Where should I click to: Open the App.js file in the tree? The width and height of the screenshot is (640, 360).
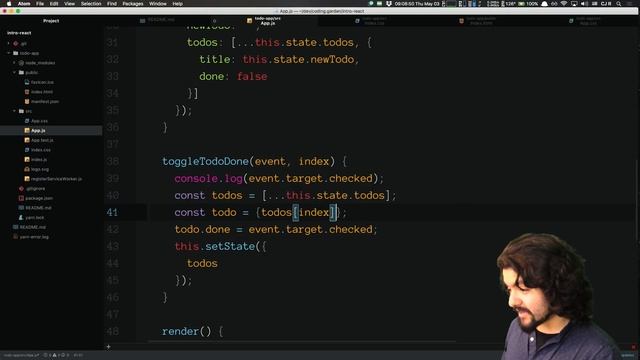pyautogui.click(x=38, y=131)
